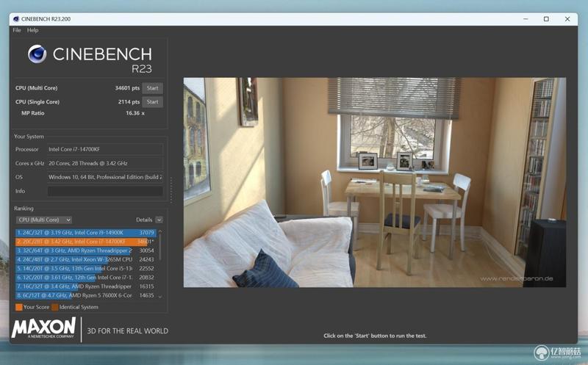Viewport: 588px width, 365px height.
Task: Select ranking row 12th Gen Intel Core i7
Action: (85, 278)
